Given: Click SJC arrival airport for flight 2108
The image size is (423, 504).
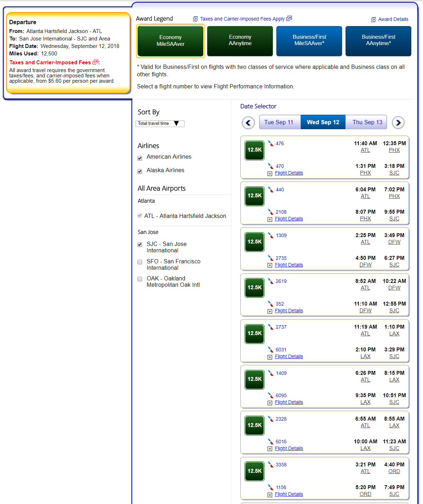Looking at the screenshot, I should point(394,219).
